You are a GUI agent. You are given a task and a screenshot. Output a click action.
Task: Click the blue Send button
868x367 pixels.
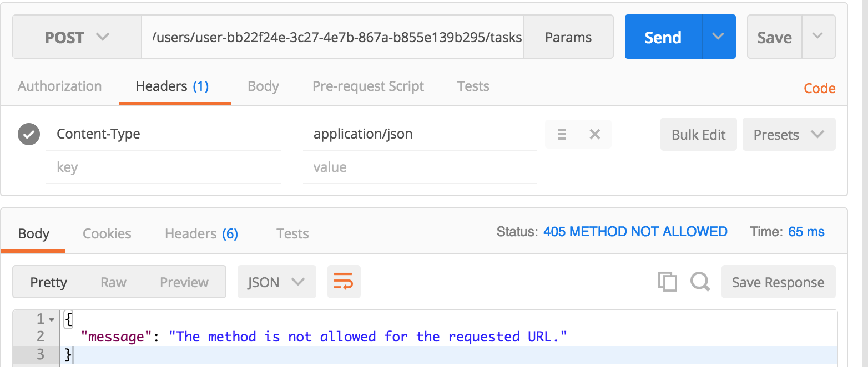coord(663,37)
